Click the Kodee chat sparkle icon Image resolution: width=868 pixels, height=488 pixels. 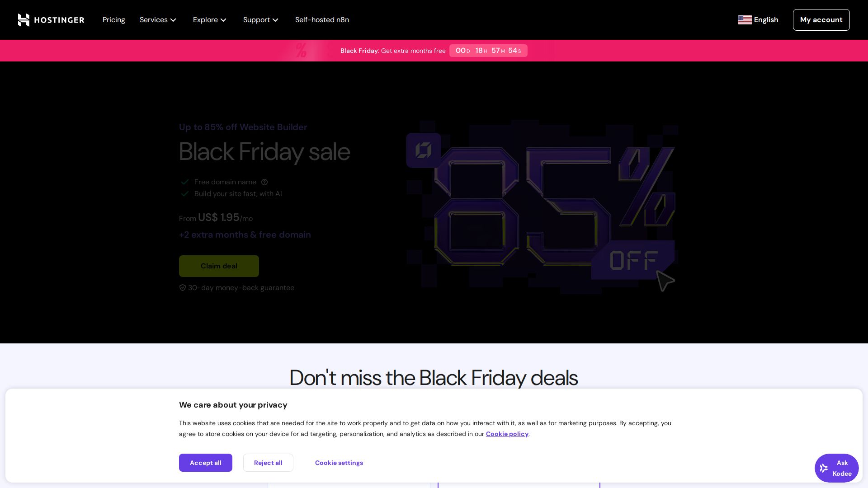click(824, 468)
